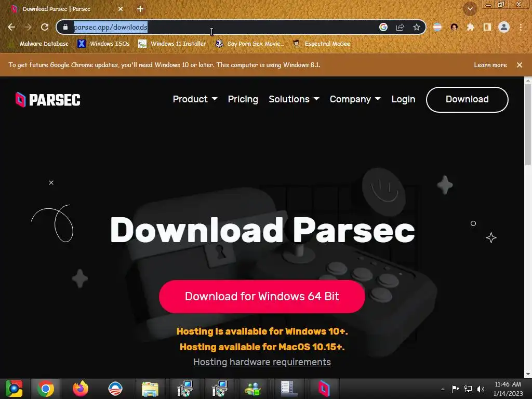Open the network tray icon

point(468,389)
